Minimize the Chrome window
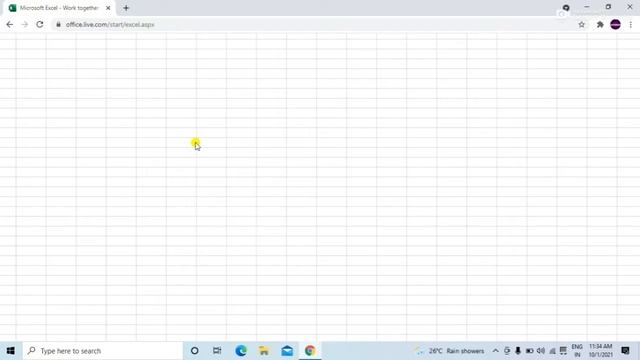The image size is (640, 360). (587, 7)
